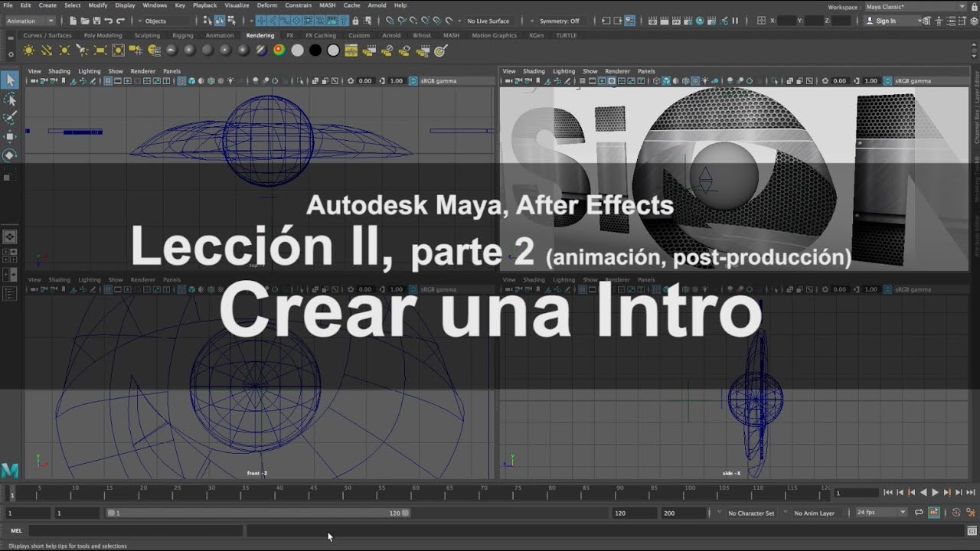Play animation forwards
980x551 pixels.
935,493
